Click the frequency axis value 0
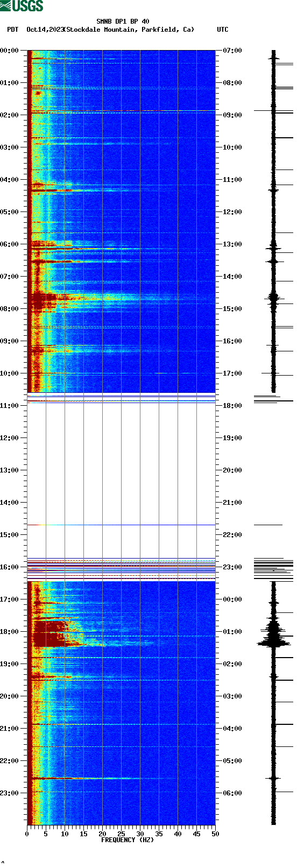The height and width of the screenshot is (868, 297). 27,834
